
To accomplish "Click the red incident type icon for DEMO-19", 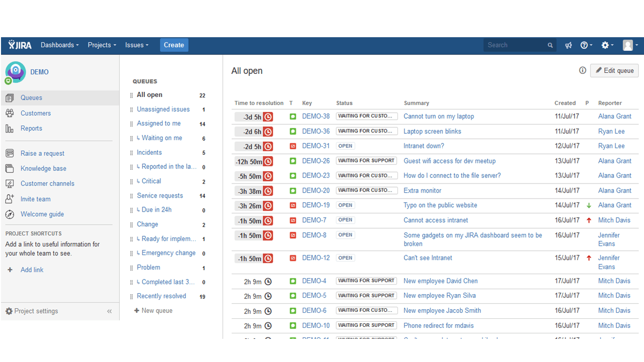I will pyautogui.click(x=293, y=206).
